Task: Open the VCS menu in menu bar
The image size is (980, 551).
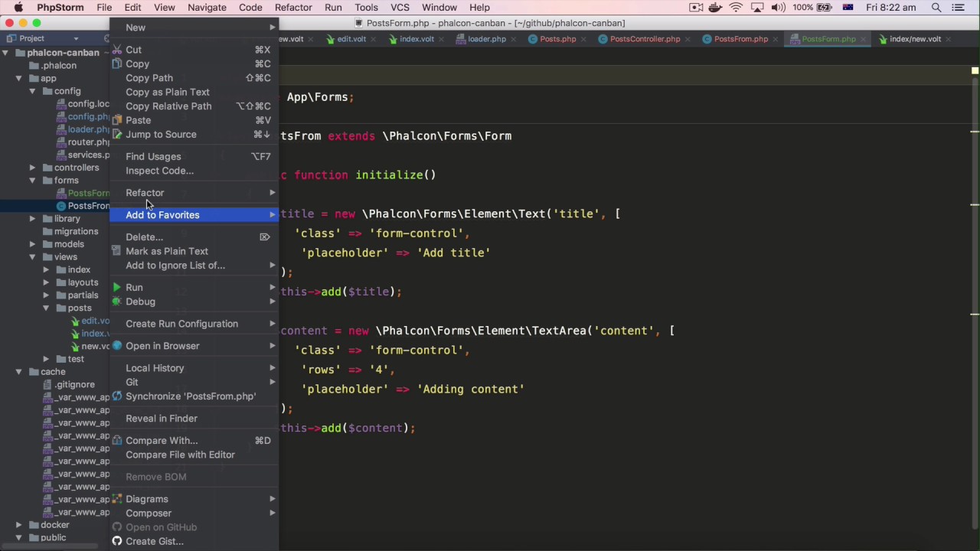Action: (x=400, y=8)
